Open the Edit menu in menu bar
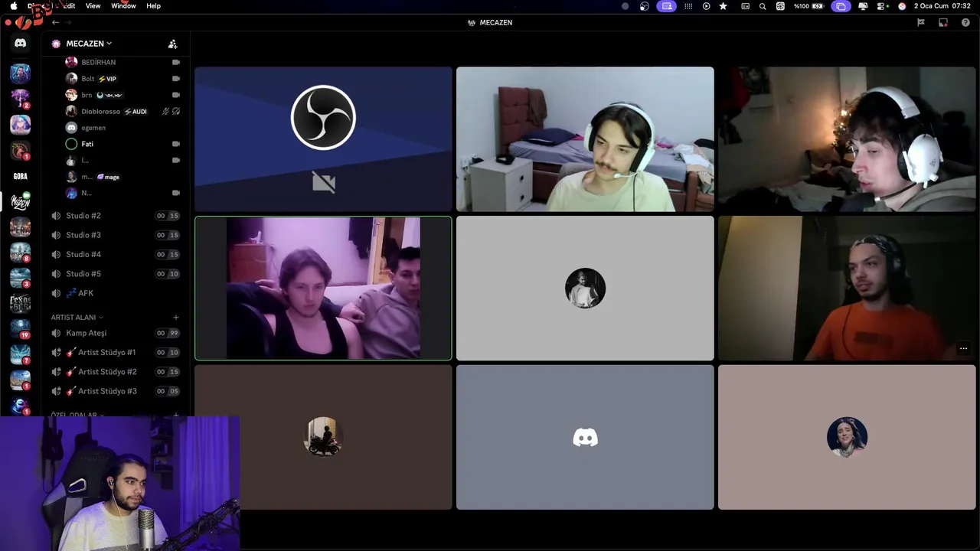980x551 pixels. tap(69, 6)
